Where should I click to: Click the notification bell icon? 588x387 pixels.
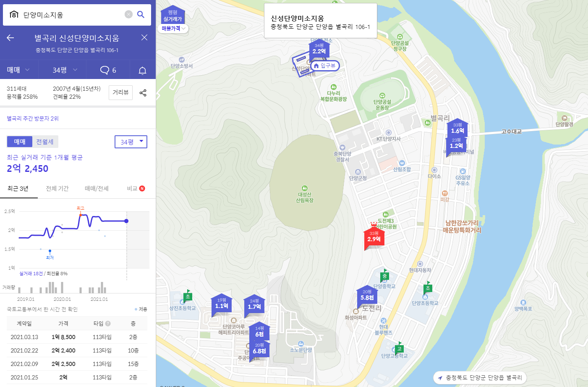coord(142,70)
